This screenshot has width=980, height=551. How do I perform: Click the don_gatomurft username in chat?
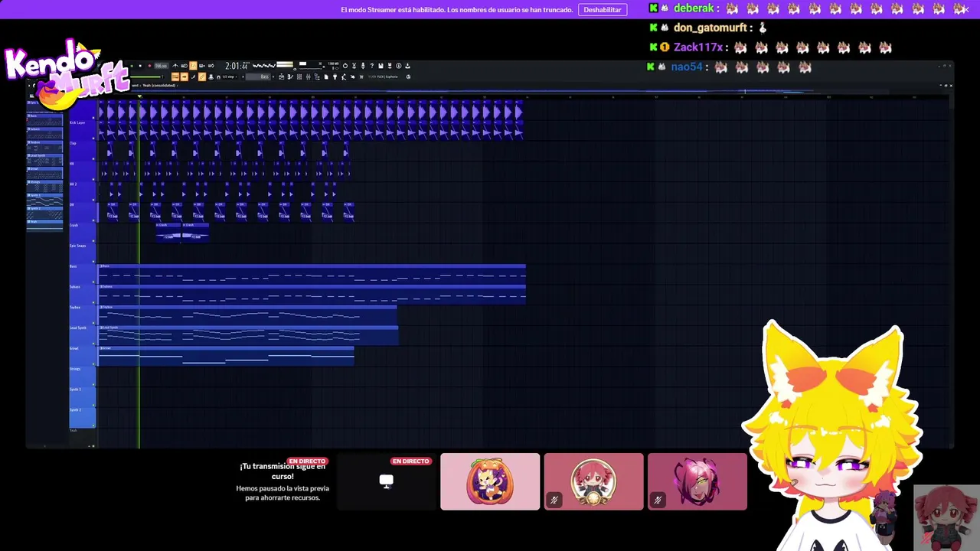(710, 28)
